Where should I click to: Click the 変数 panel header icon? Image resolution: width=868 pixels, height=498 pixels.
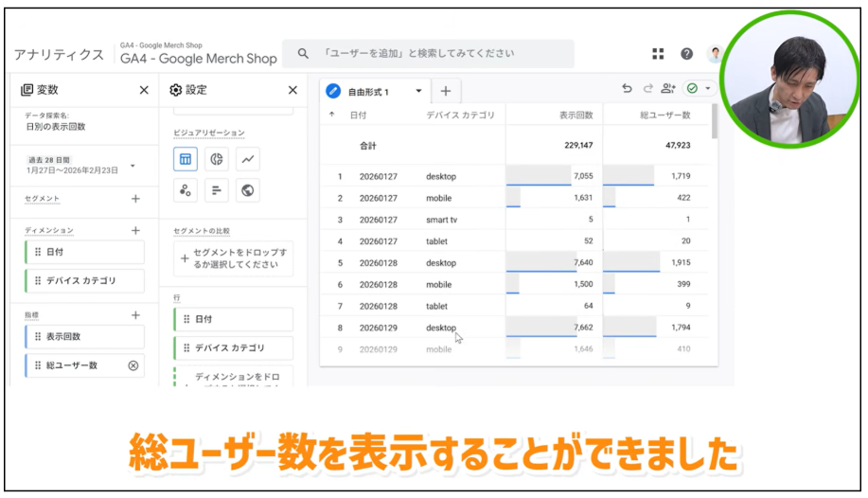pyautogui.click(x=27, y=90)
